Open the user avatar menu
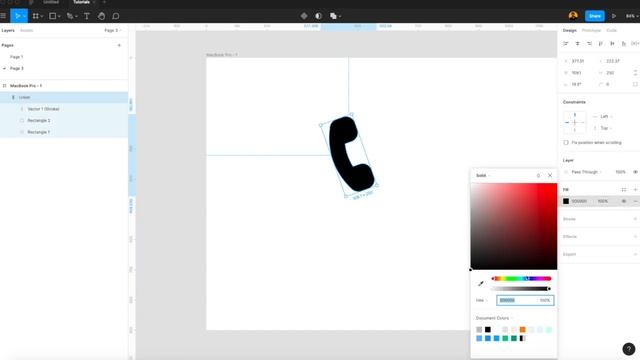640x360 pixels. [x=573, y=16]
